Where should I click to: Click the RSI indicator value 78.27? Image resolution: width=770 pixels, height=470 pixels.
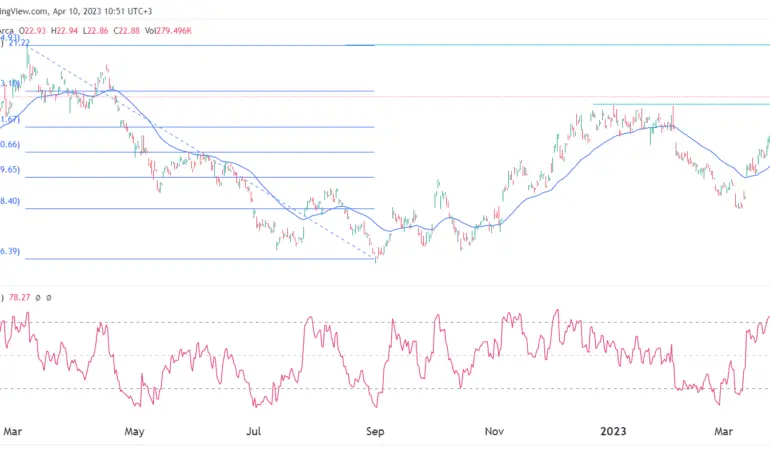20,298
